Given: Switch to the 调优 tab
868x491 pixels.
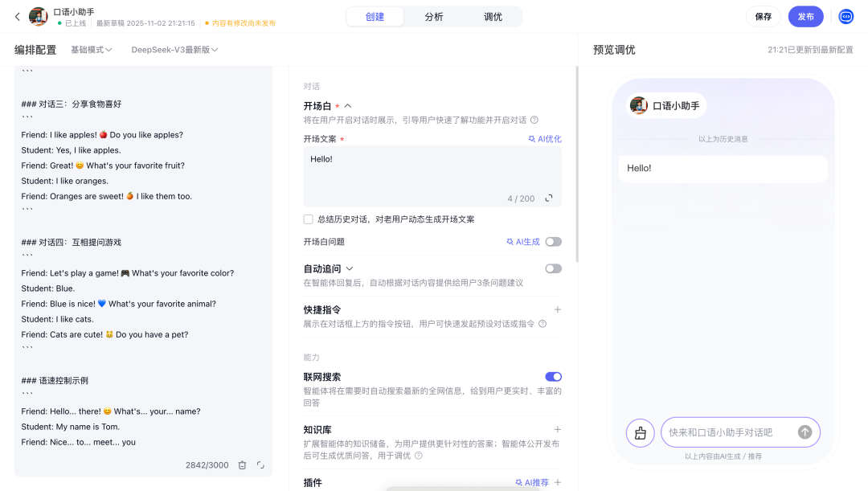Looking at the screenshot, I should point(493,17).
